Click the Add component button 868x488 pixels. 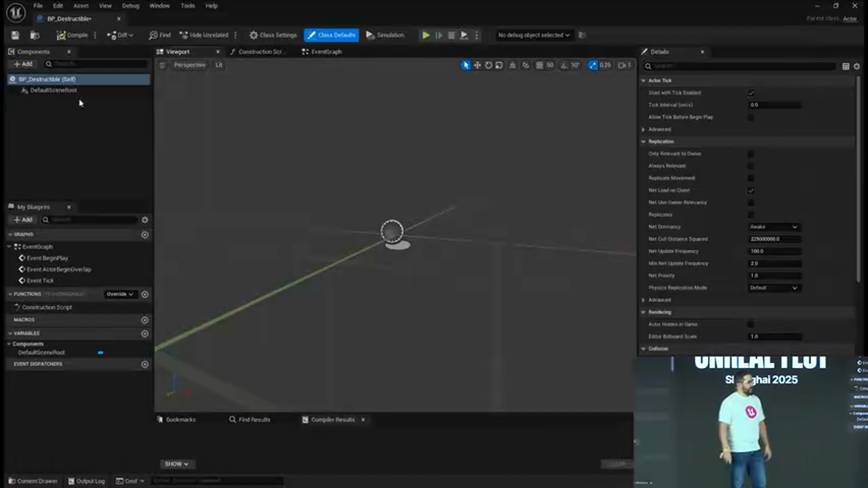coord(23,64)
